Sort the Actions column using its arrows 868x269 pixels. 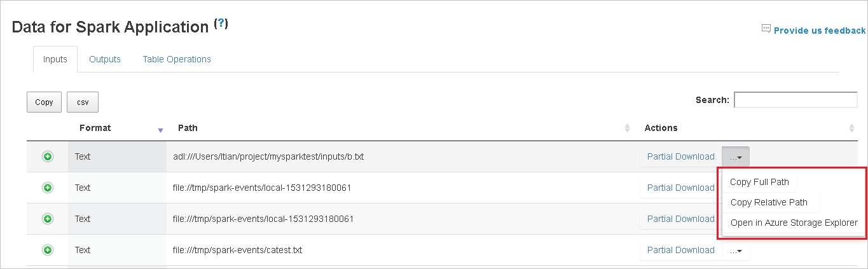(851, 128)
